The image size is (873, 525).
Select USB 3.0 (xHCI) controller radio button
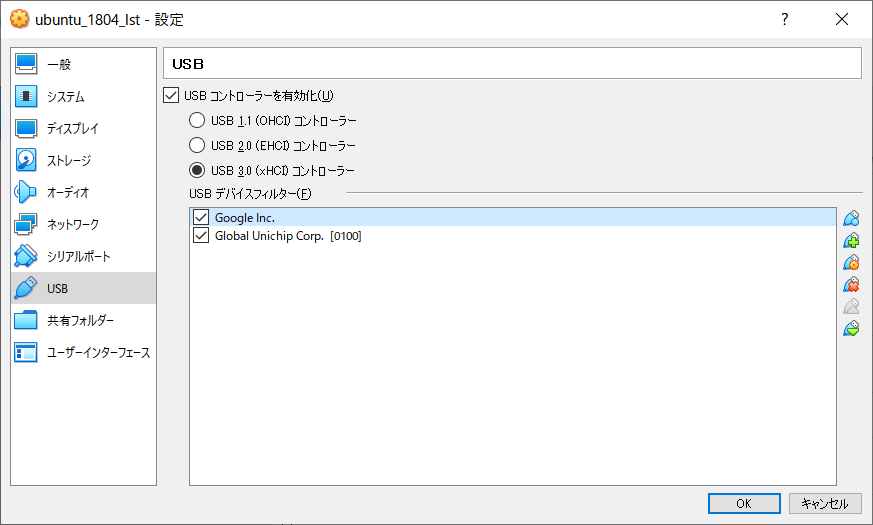(x=197, y=170)
